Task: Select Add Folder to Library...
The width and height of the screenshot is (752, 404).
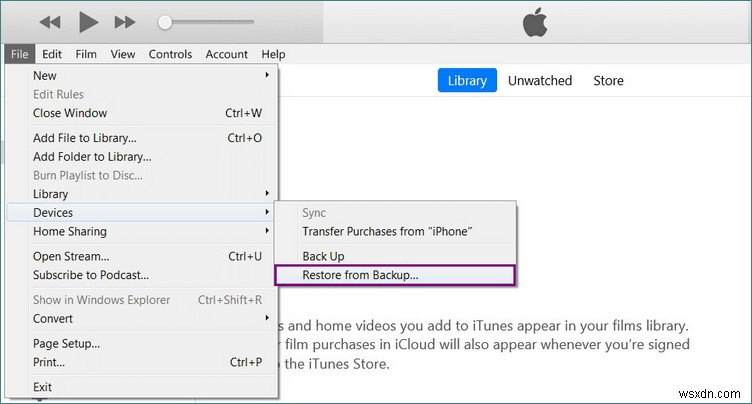Action: 141,157
